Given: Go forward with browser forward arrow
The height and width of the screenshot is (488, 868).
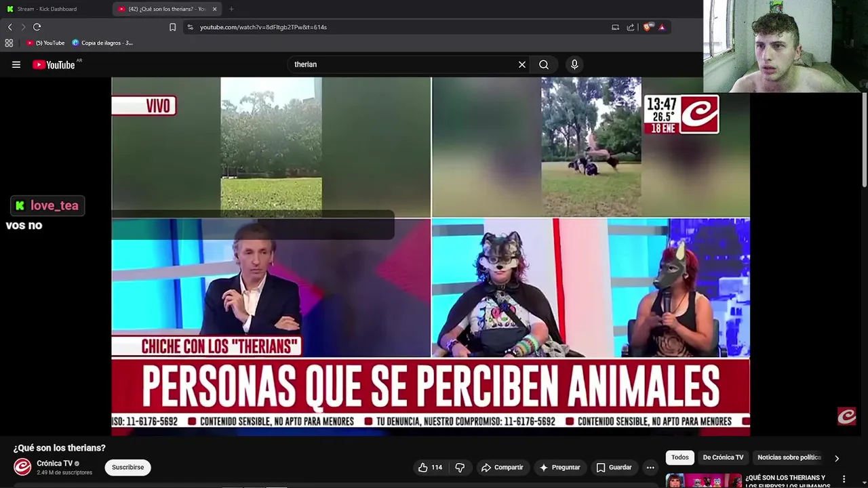Looking at the screenshot, I should click(x=23, y=27).
